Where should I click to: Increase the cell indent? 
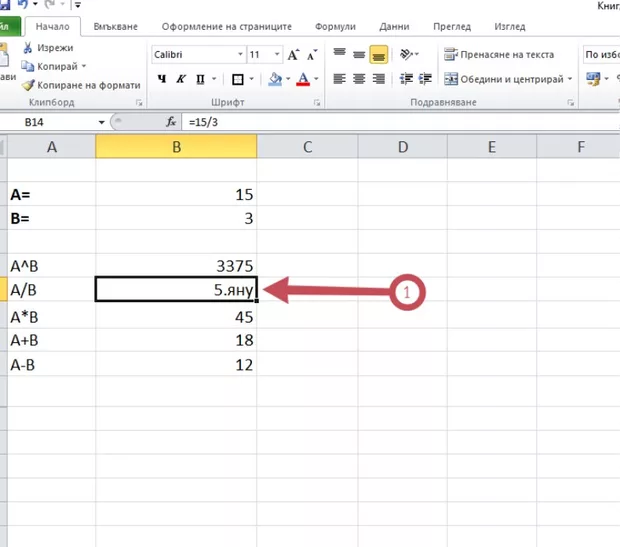425,79
